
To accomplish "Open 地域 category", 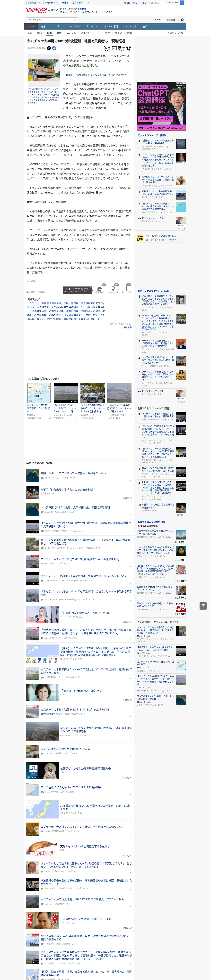I will [129, 33].
